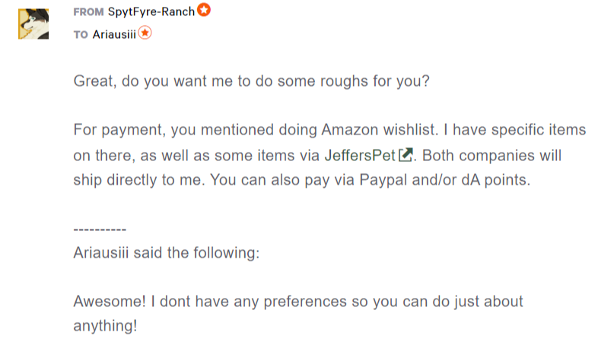Click the 'For payment' paragraph start
This screenshot has height=364, width=598.
(119, 130)
